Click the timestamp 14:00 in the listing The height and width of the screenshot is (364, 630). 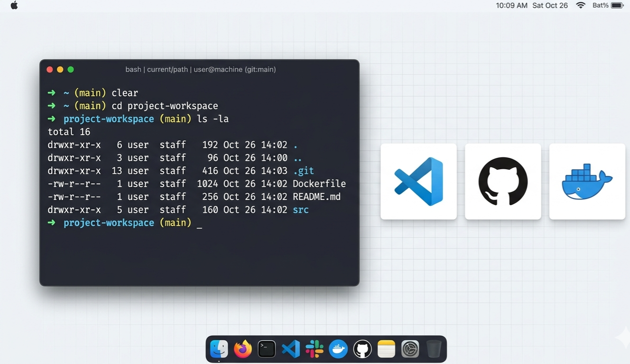[x=274, y=158]
